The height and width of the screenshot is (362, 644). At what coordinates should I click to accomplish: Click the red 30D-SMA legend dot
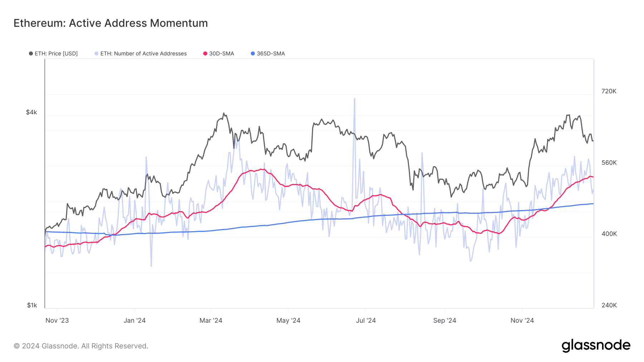(x=205, y=54)
